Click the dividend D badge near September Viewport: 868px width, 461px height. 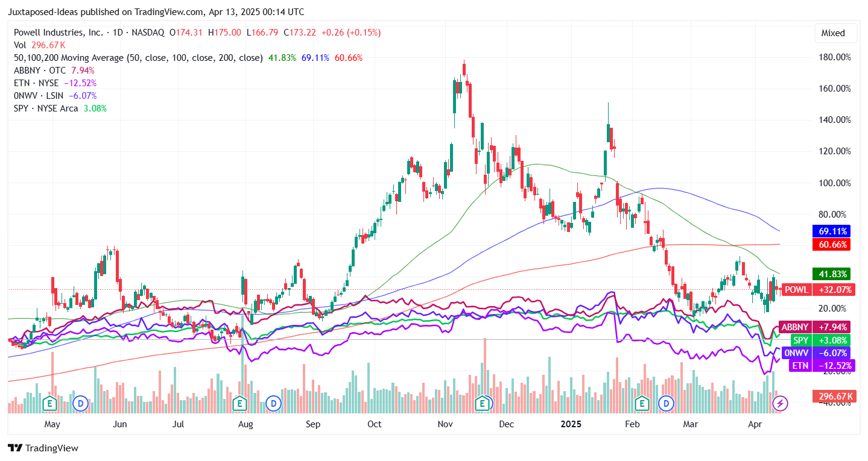pos(273,404)
